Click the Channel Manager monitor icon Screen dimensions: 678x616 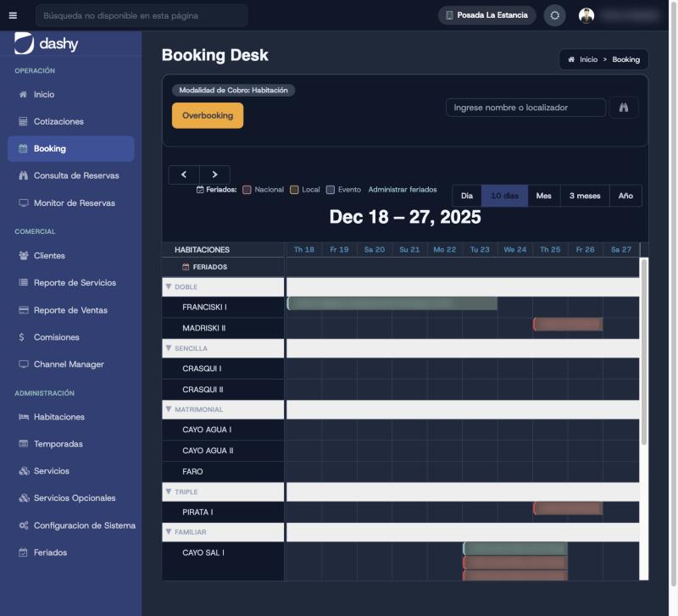click(24, 364)
